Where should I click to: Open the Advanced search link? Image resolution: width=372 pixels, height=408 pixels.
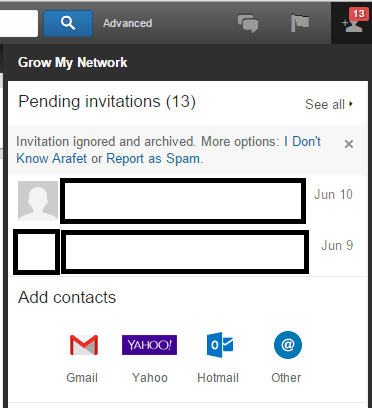click(x=127, y=23)
